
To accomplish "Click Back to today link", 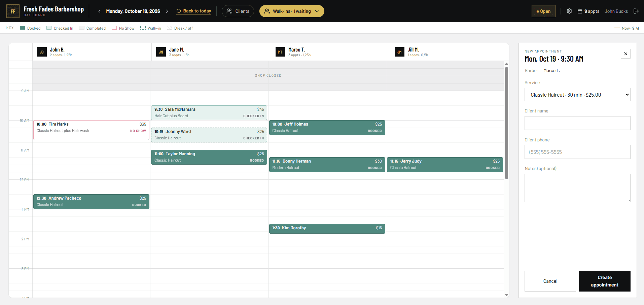I will click(x=194, y=11).
